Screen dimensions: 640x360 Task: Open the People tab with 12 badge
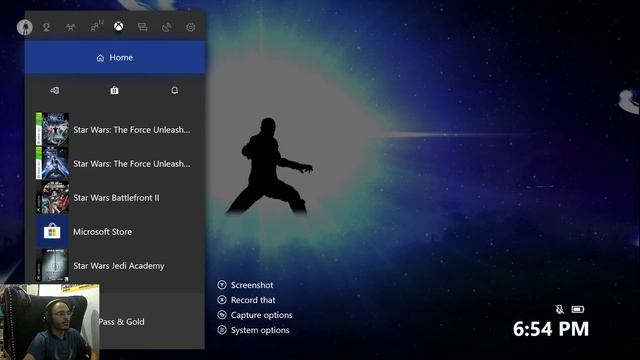coord(96,27)
